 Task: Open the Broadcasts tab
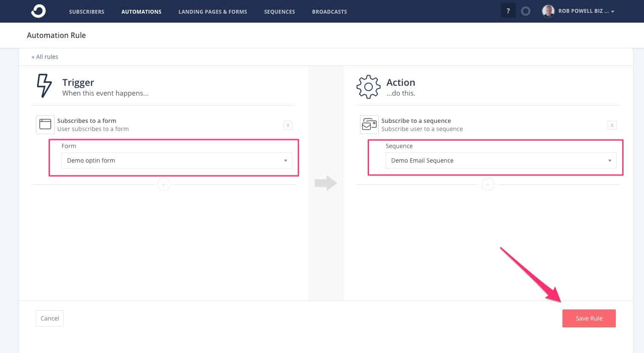[329, 12]
